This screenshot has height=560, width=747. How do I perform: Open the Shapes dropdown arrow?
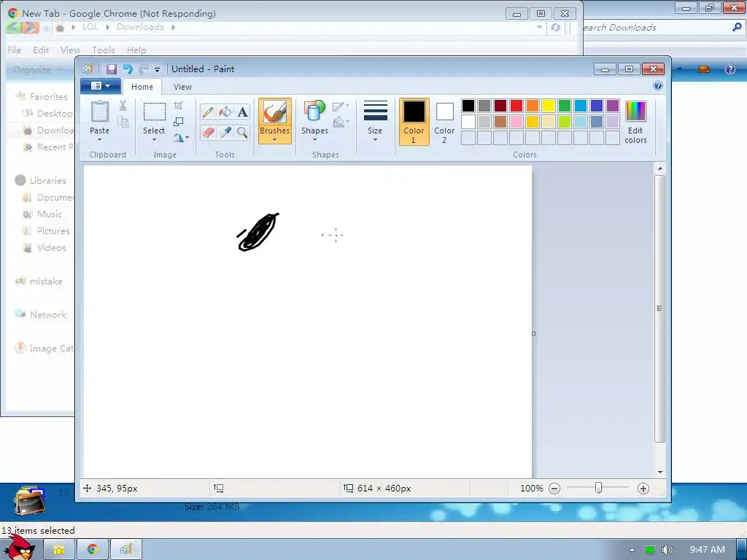314,139
